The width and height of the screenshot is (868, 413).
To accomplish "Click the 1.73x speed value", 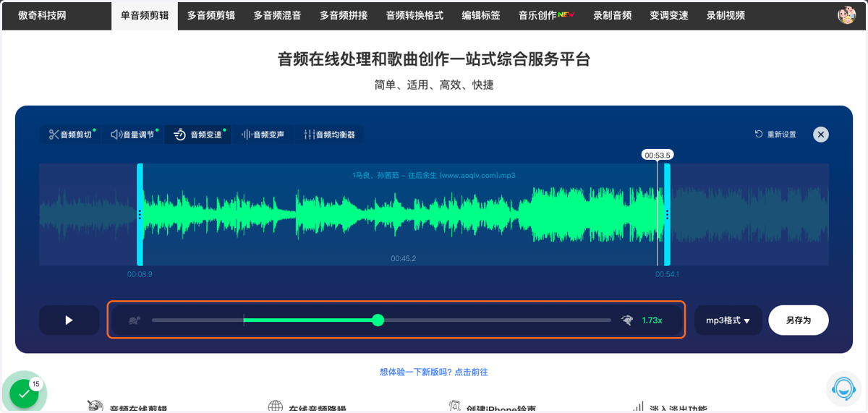I will (652, 320).
